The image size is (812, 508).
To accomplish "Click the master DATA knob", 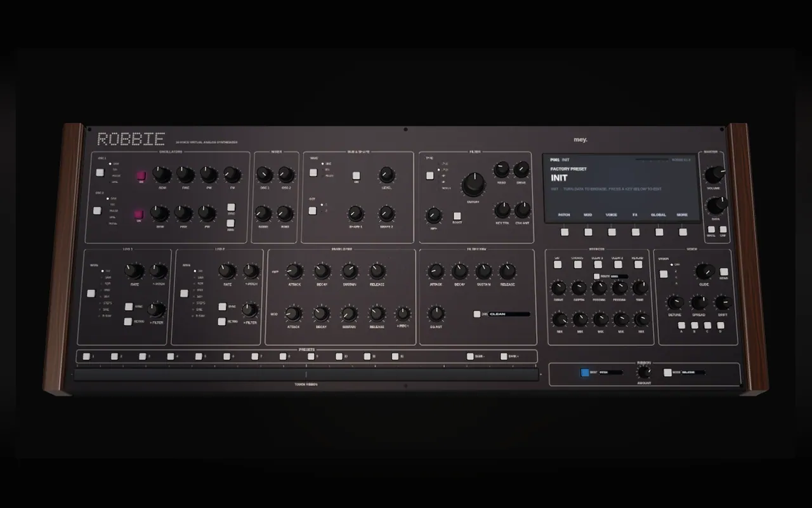I will click(717, 205).
